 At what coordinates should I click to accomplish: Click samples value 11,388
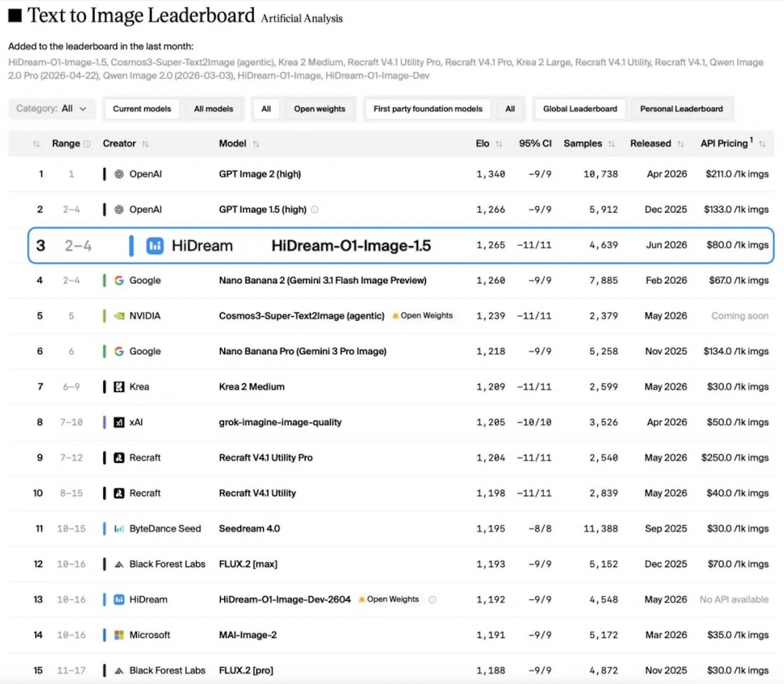(600, 529)
